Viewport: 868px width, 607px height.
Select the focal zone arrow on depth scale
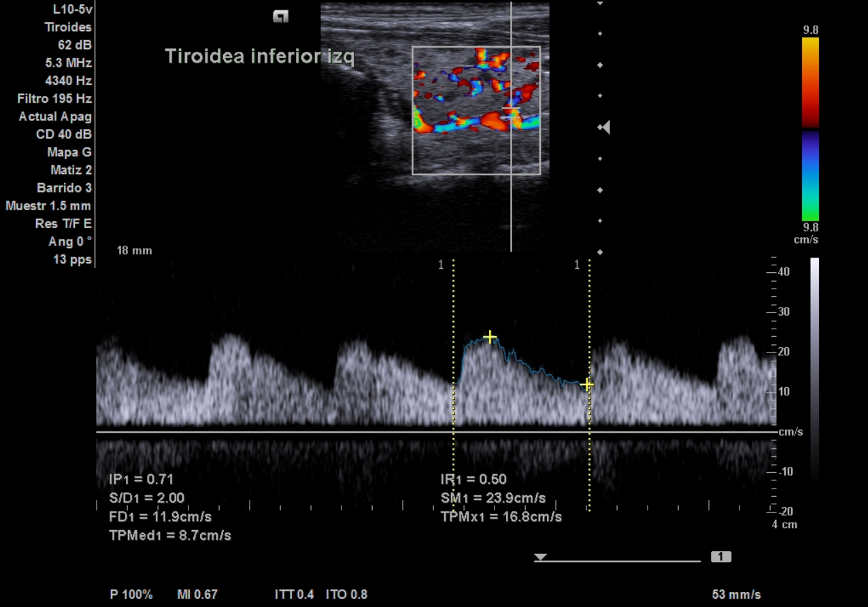[x=605, y=127]
